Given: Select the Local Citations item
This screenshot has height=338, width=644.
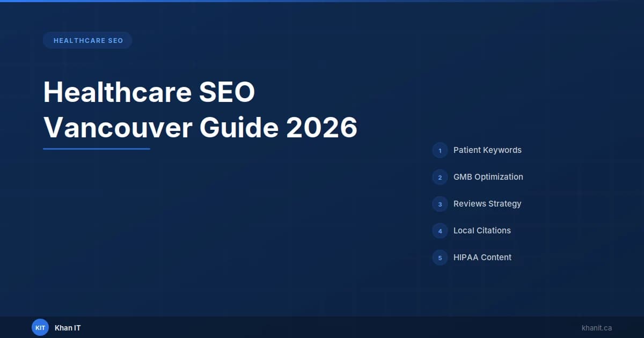Looking at the screenshot, I should pos(482,231).
